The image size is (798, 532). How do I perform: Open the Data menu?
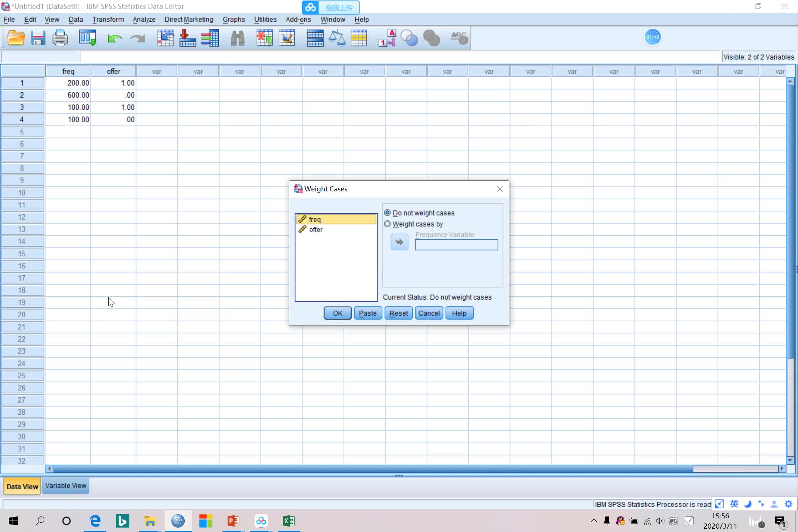pos(76,20)
